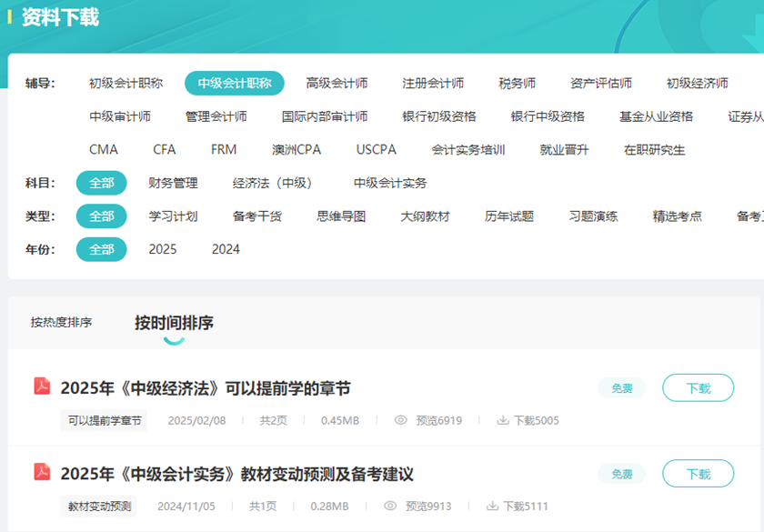Pick 历年试题 under the 类型 filter

[x=509, y=216]
